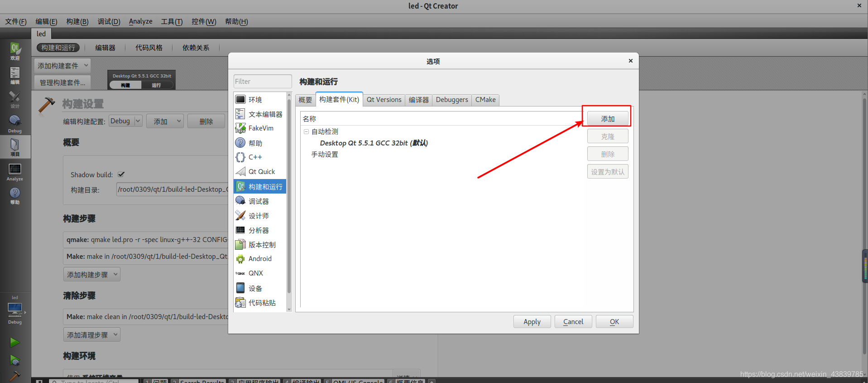Image resolution: width=868 pixels, height=383 pixels.
Task: Select QNX options category
Action: point(260,273)
